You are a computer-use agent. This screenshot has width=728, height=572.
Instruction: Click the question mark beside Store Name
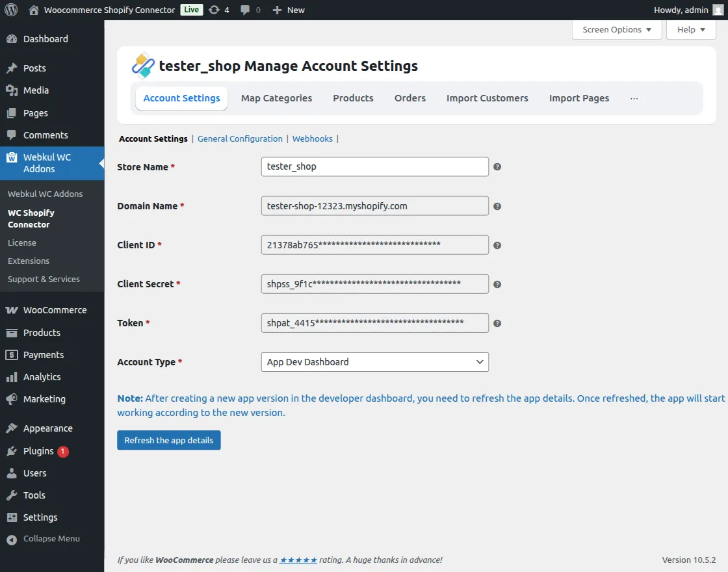(497, 167)
